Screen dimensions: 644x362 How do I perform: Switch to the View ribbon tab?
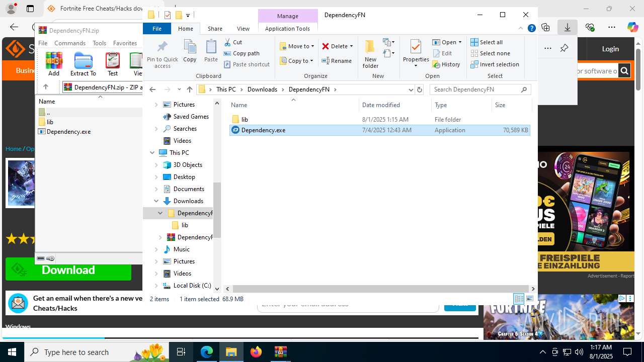click(243, 29)
